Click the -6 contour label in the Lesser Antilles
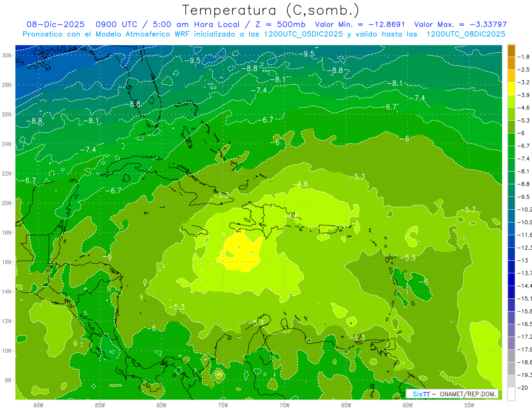532x411 pixels. tap(423, 282)
